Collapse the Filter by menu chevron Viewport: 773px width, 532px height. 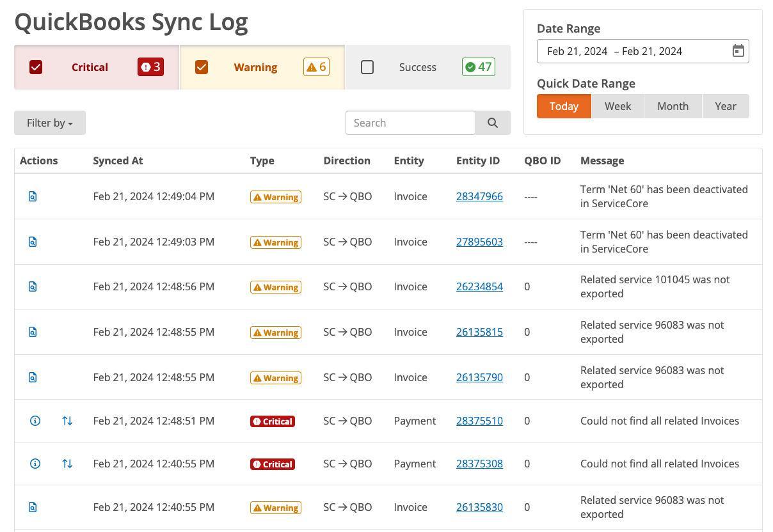click(x=71, y=122)
